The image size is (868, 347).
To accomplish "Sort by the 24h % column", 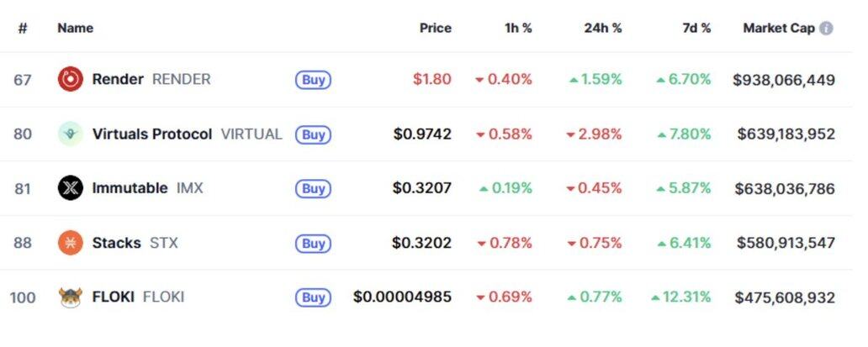I will [602, 28].
